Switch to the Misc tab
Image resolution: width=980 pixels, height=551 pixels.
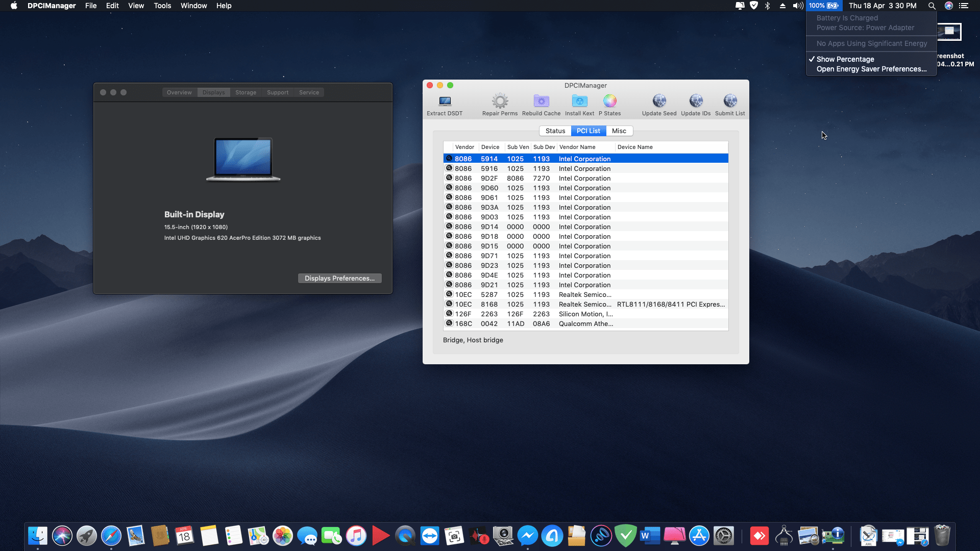(x=619, y=131)
